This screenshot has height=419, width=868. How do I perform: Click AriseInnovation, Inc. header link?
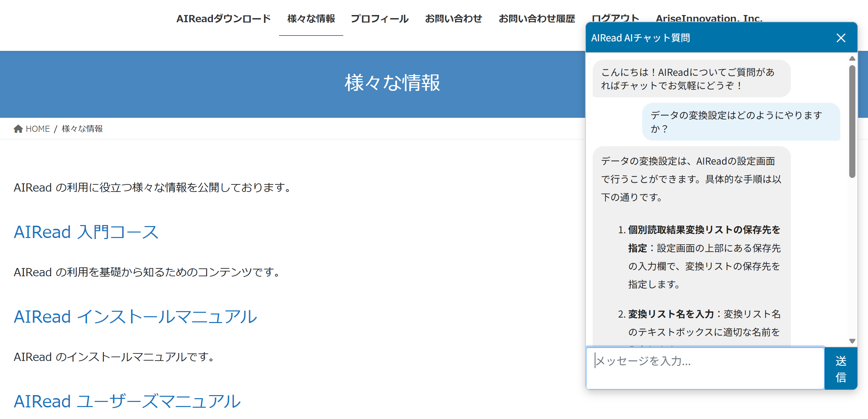click(x=709, y=18)
